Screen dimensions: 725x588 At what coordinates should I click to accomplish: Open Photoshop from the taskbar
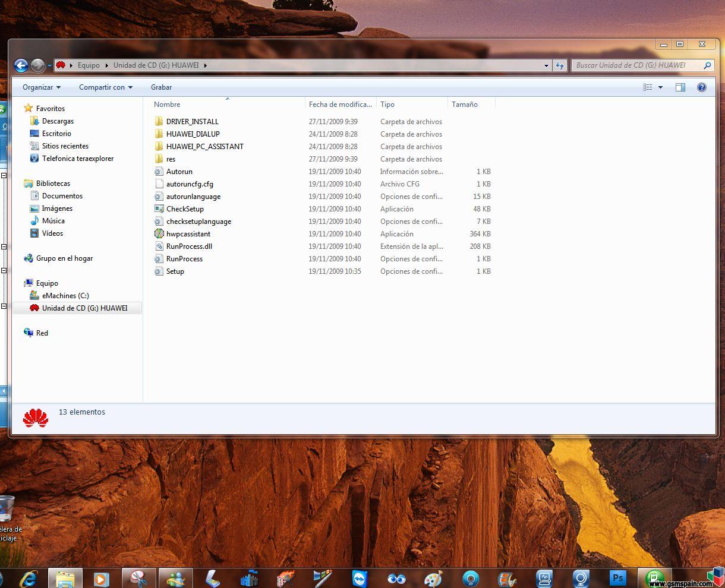coord(617,578)
